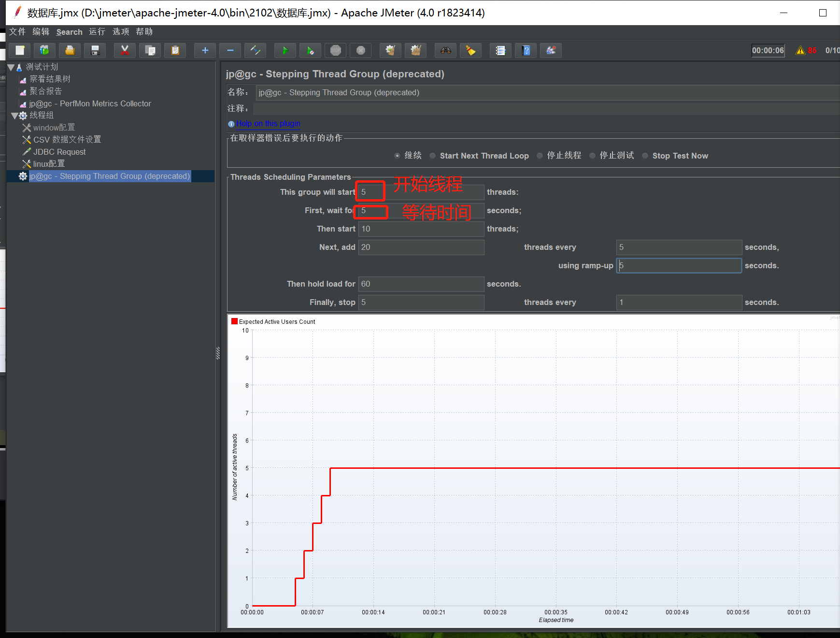Open the 运行 menu

pyautogui.click(x=97, y=31)
